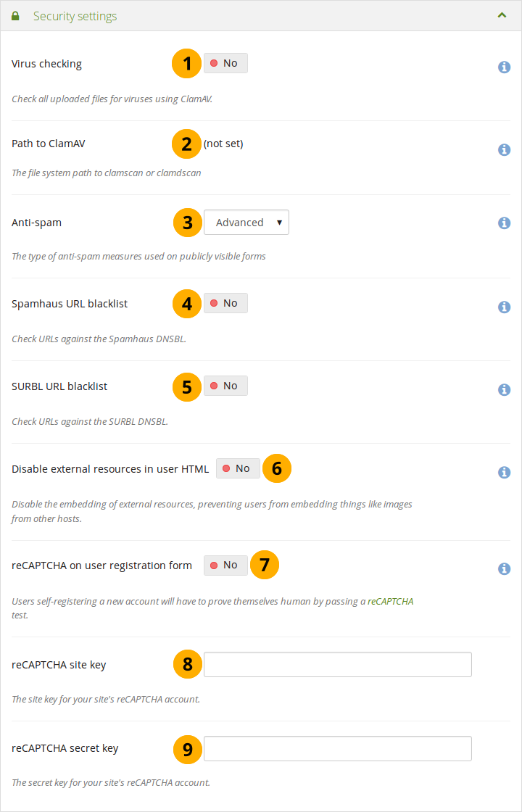This screenshot has height=812, width=522.
Task: Click info icon for reCAPTCHA registration form
Action: tap(504, 568)
